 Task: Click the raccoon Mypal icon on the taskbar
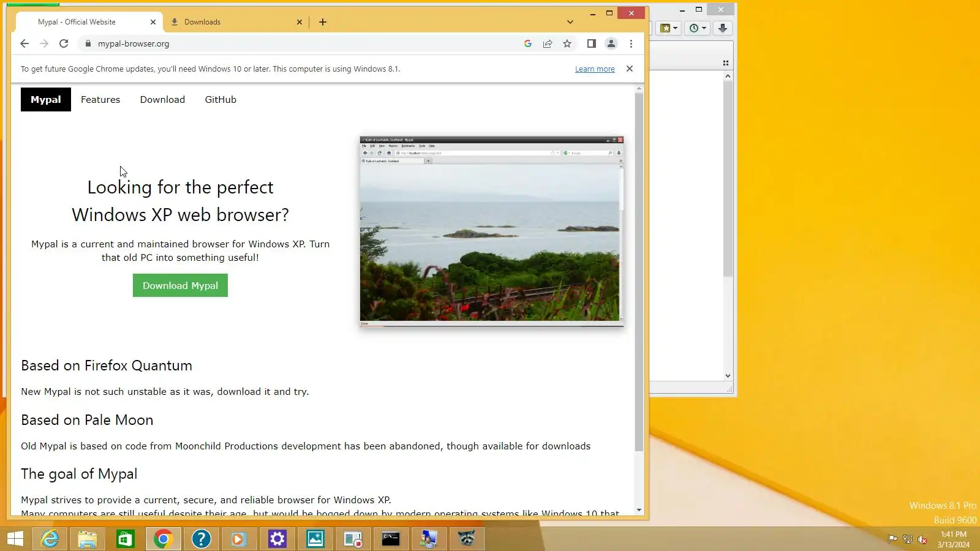pos(467,539)
